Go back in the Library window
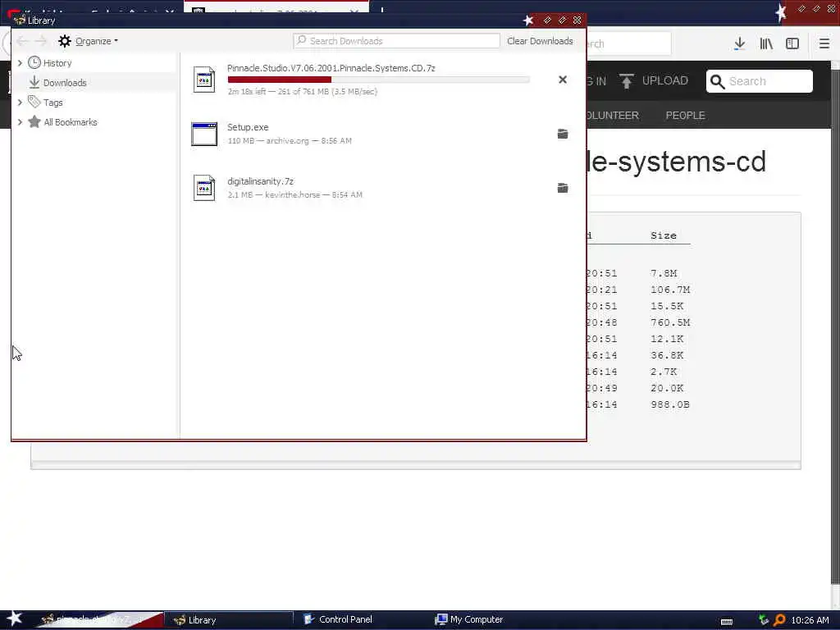The width and height of the screenshot is (840, 630). pos(22,41)
